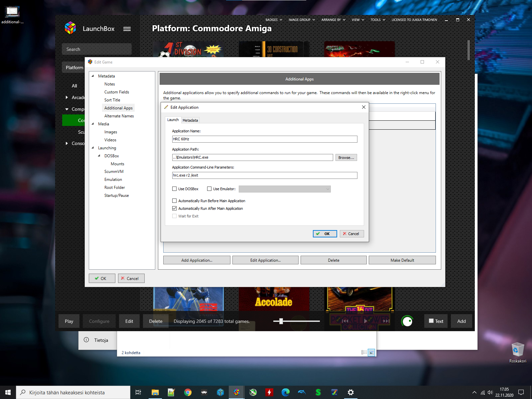This screenshot has width=532, height=399.
Task: Collapse the Media tree node
Action: click(93, 124)
